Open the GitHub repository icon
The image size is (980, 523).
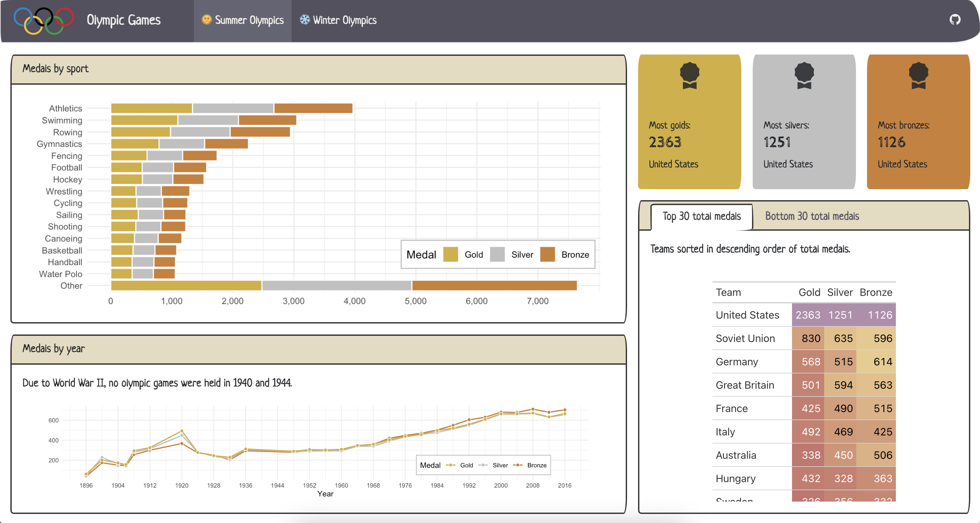tap(955, 19)
